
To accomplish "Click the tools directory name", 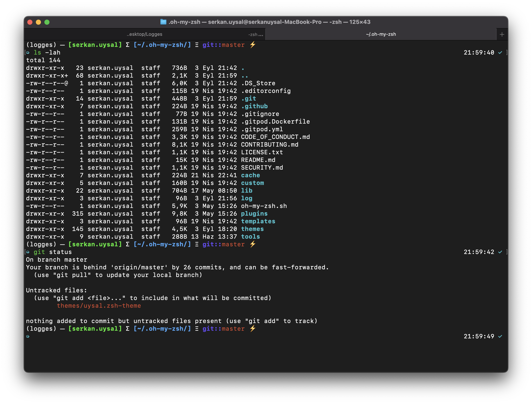I will (250, 237).
